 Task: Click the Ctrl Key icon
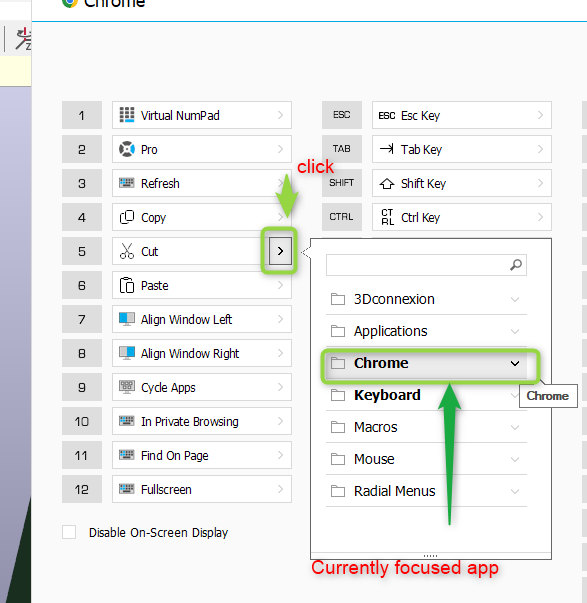click(387, 217)
